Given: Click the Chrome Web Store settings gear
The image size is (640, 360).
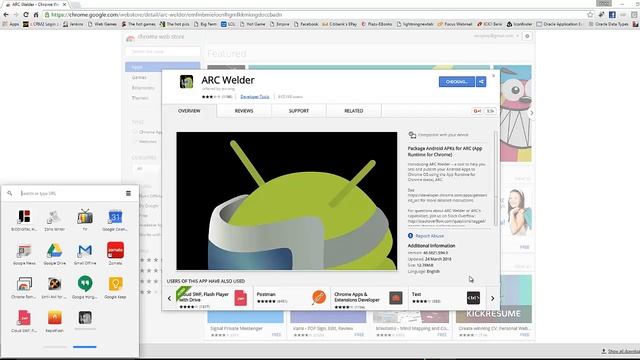Looking at the screenshot, I should (x=527, y=36).
